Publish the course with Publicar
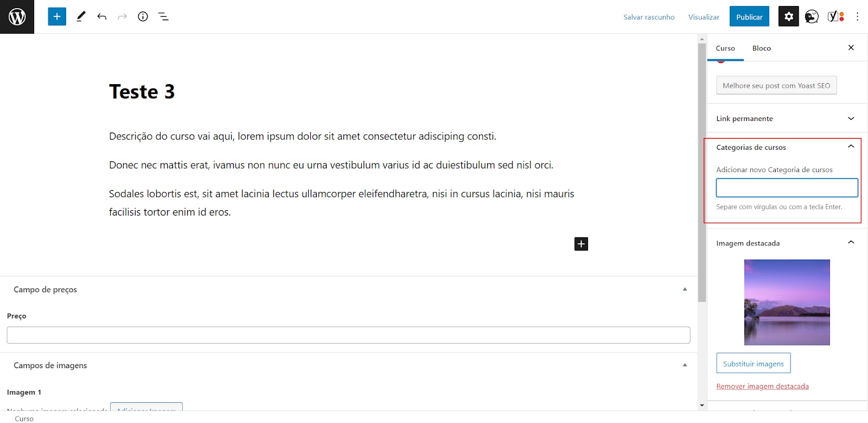 coord(749,17)
